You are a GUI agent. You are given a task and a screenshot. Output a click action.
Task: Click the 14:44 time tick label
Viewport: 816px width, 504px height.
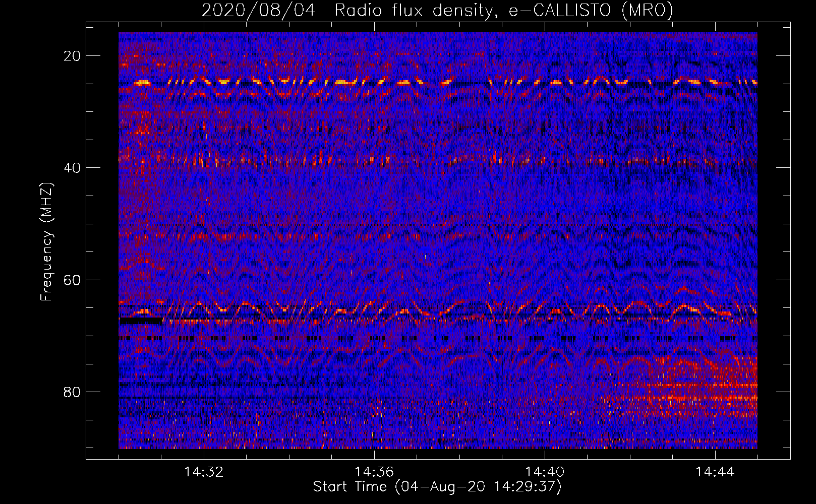715,472
